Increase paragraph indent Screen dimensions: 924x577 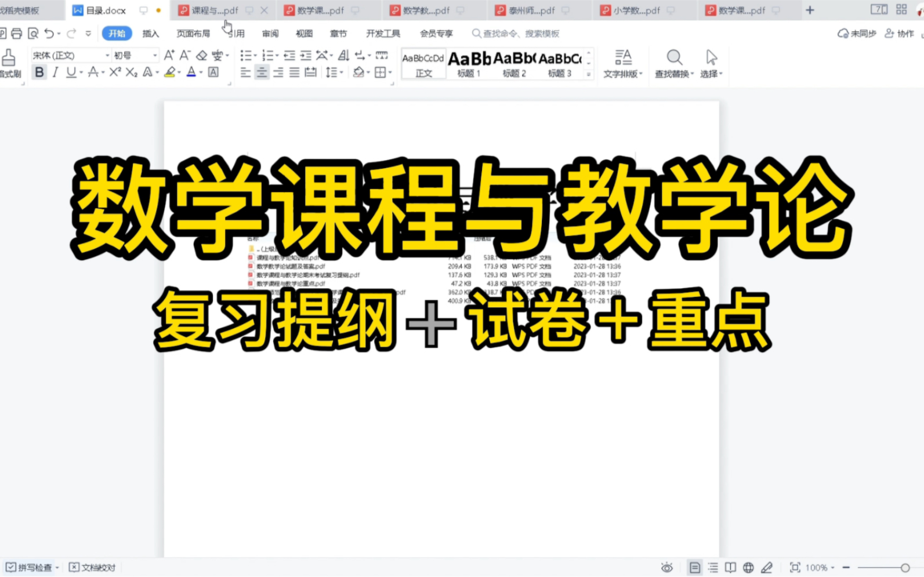(306, 55)
